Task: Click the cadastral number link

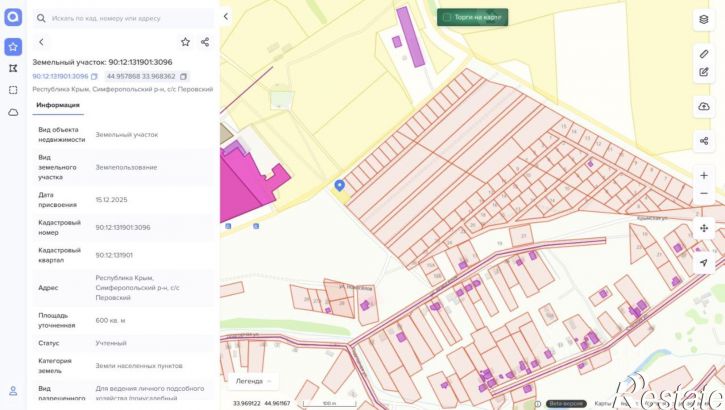Action: pyautogui.click(x=60, y=76)
